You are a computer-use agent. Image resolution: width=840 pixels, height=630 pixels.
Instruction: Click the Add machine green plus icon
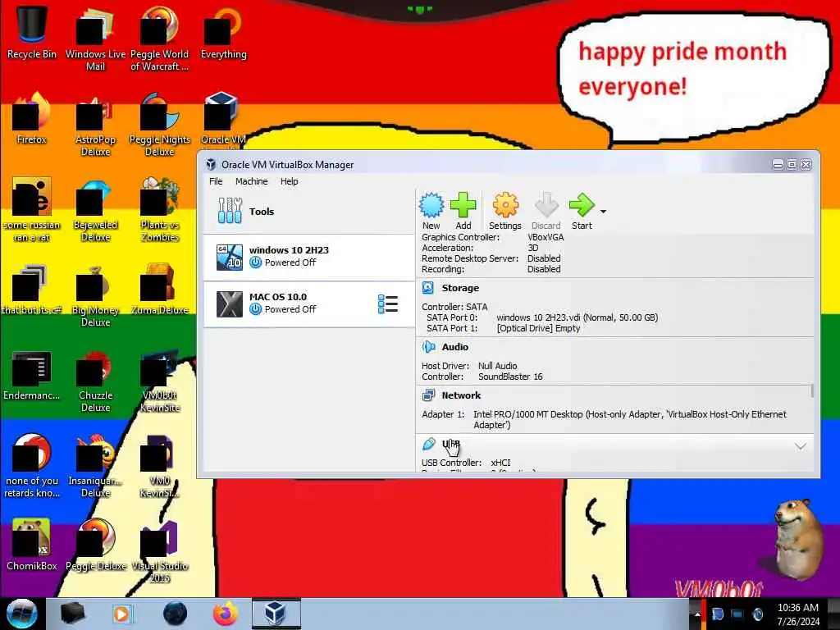pos(463,205)
